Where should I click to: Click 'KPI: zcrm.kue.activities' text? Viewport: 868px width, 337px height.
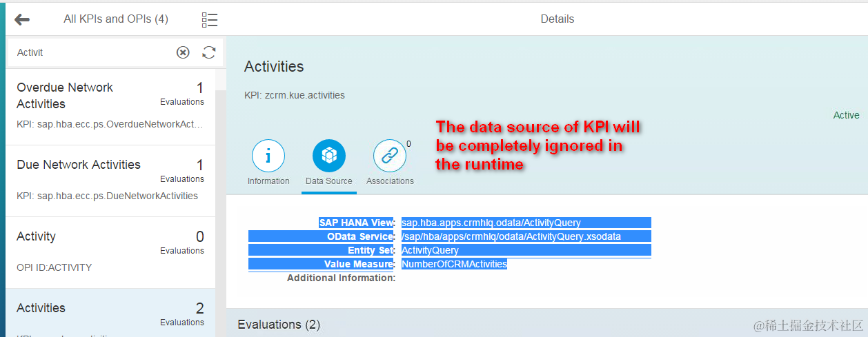click(x=295, y=95)
